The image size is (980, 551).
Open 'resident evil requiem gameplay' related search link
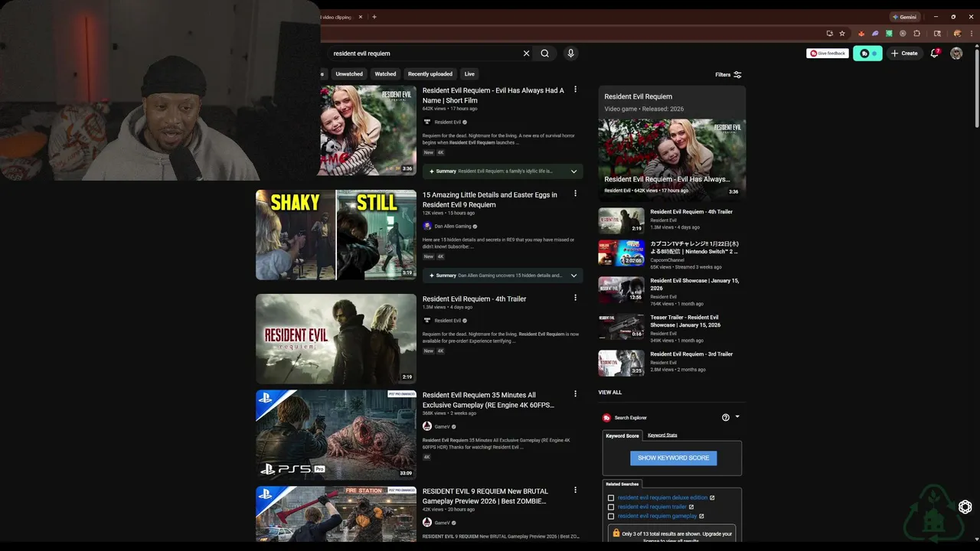pos(658,516)
